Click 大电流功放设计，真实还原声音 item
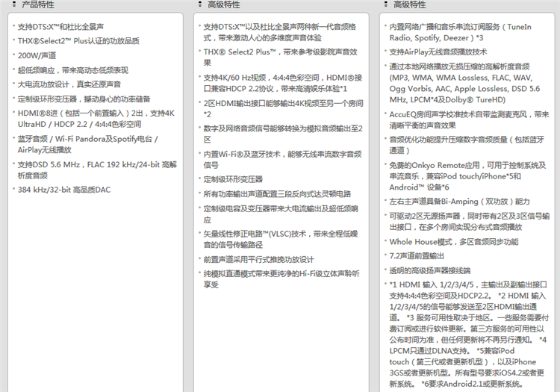 coord(69,84)
